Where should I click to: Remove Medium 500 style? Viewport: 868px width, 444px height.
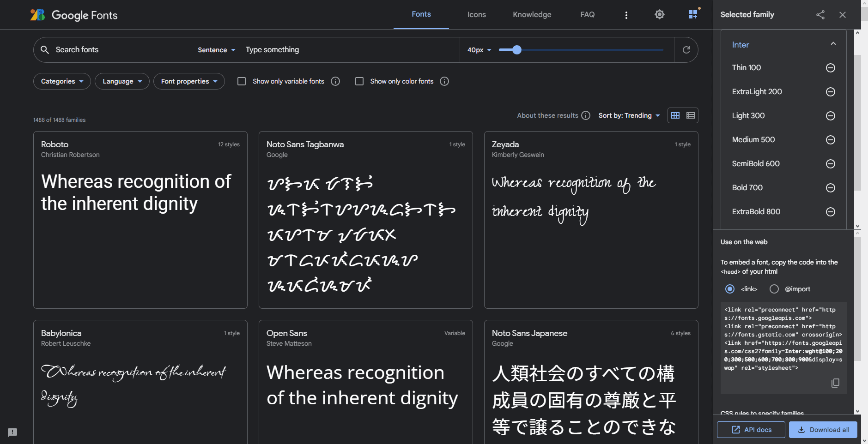[830, 140]
